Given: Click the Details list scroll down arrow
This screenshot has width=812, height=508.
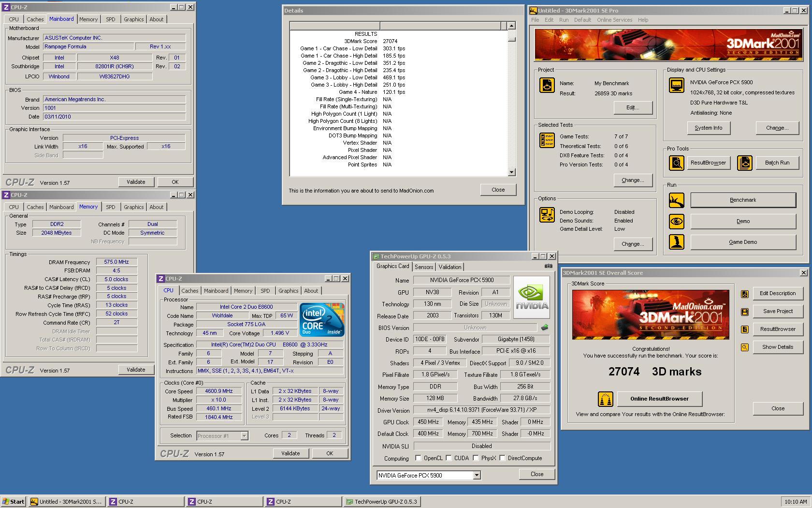Looking at the screenshot, I should click(x=512, y=172).
